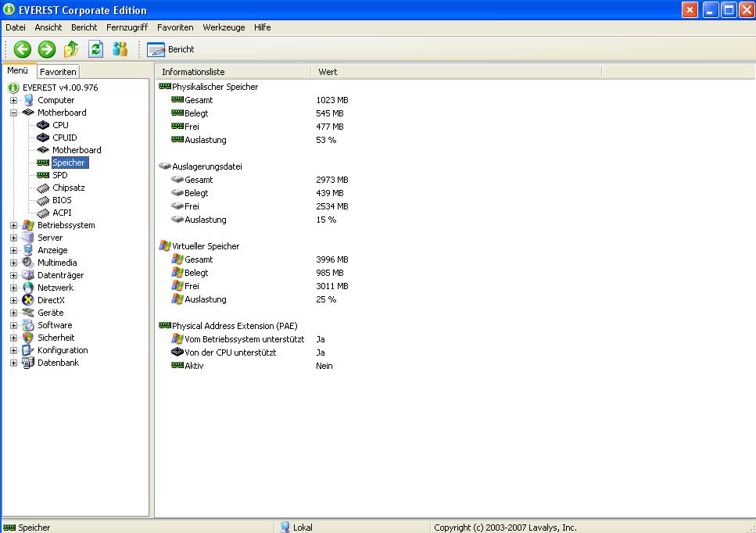Screen dimensions: 756x533
Task: Open the Werkzeuge menu
Action: click(x=224, y=27)
